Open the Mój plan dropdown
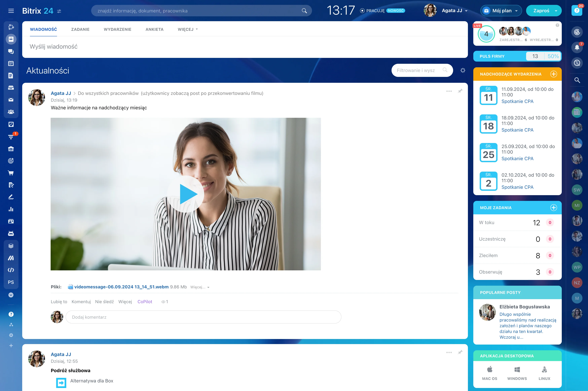Viewport: 588px width, 391px height. point(501,11)
